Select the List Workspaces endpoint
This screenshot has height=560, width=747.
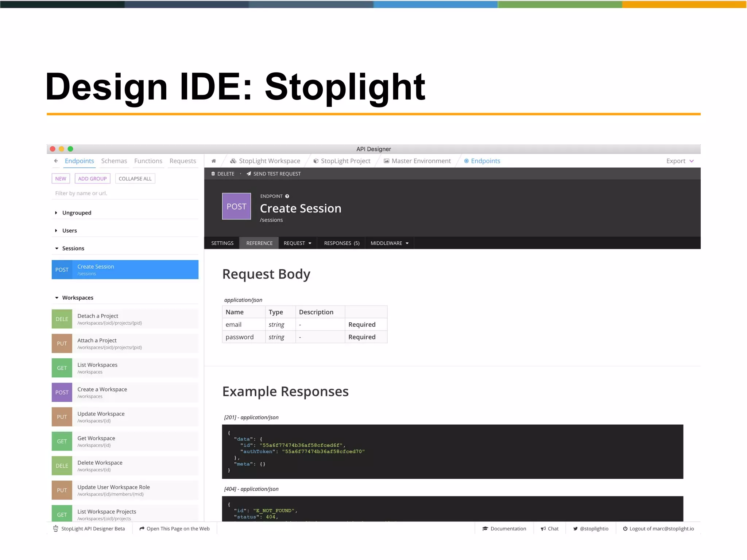125,368
